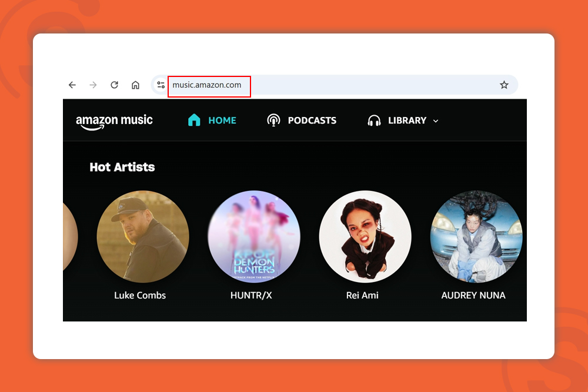
Task: Click the Library headphones icon
Action: [374, 120]
